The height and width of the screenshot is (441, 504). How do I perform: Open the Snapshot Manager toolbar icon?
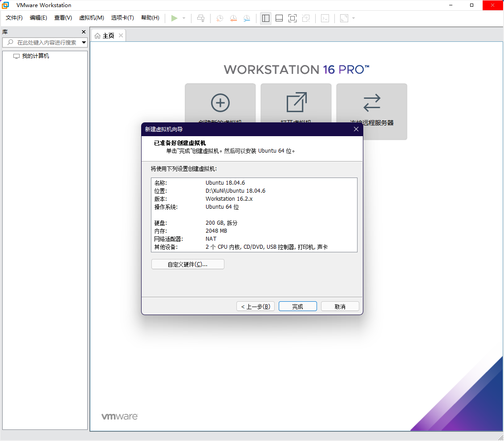pos(247,18)
